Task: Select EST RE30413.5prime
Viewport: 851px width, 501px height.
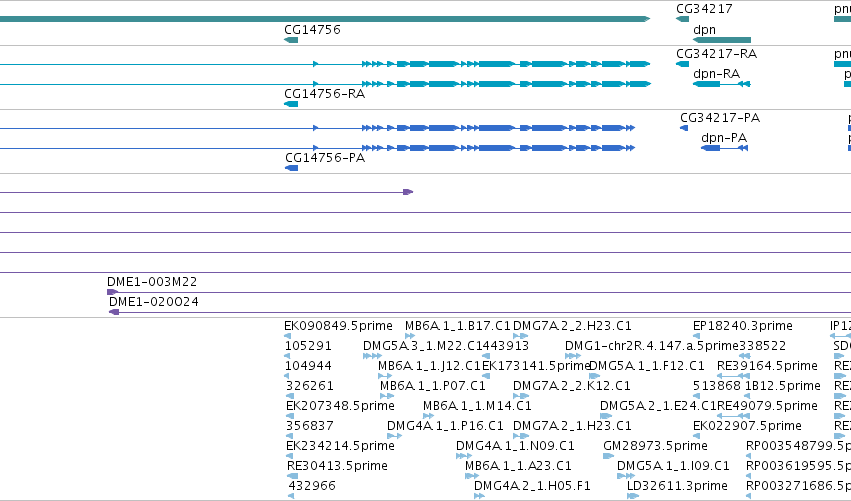Action: 337,466
